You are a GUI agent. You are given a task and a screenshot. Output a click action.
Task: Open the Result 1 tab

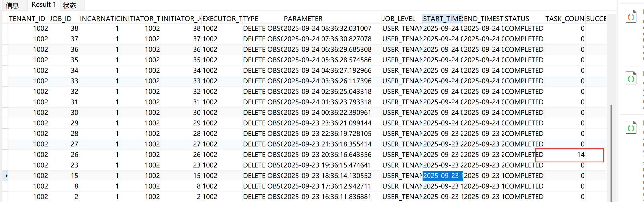point(44,5)
